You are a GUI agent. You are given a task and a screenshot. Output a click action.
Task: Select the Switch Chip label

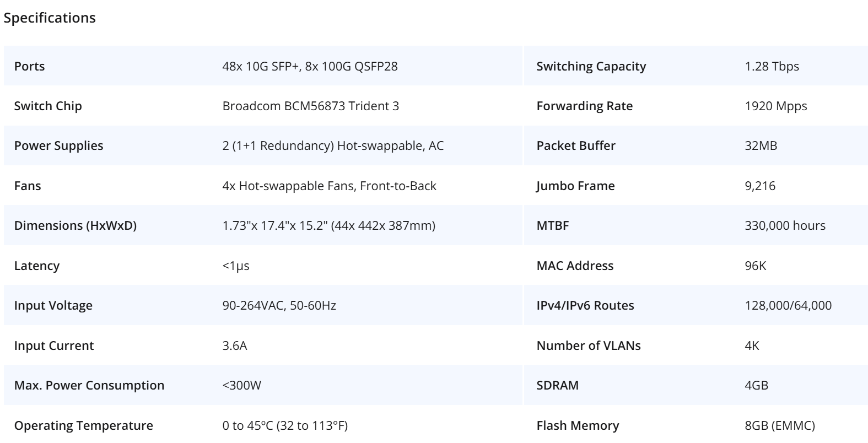pos(48,106)
